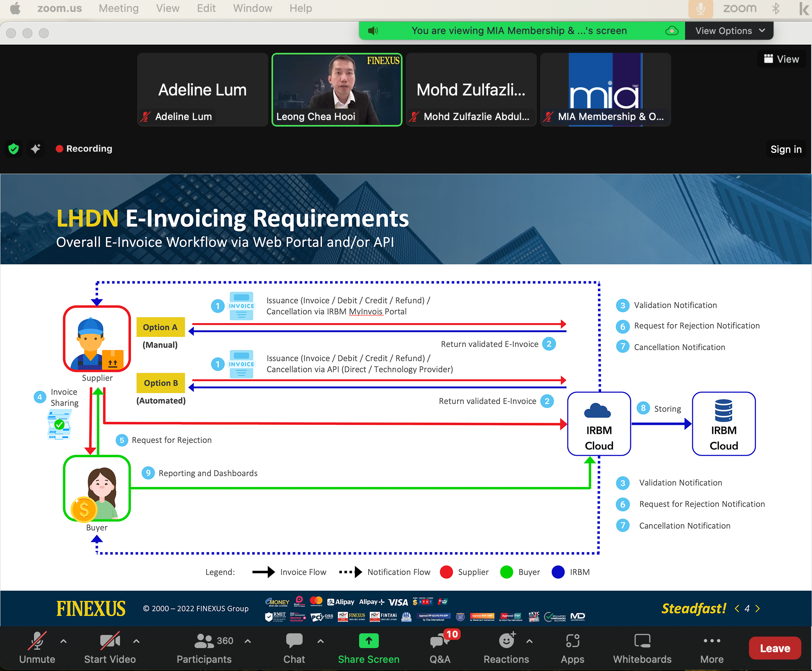This screenshot has height=671, width=812.
Task: Open the View Options dropdown
Action: click(728, 30)
